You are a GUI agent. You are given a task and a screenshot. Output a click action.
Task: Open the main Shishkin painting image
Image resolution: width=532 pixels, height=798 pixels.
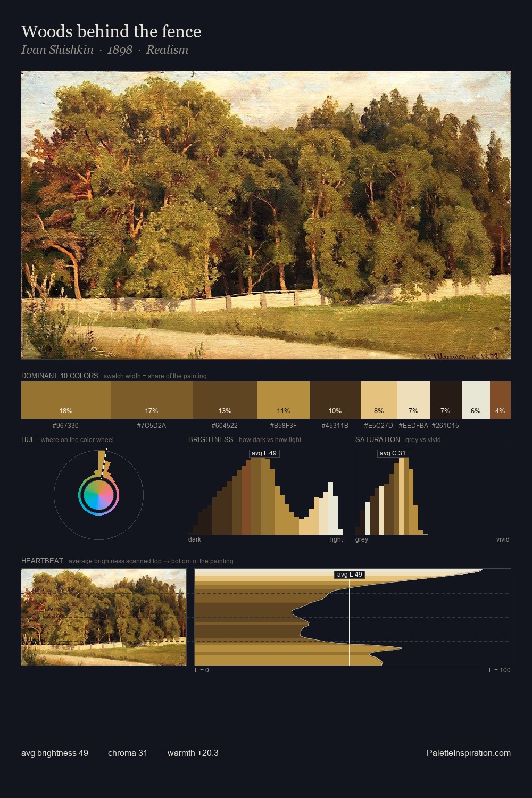(x=266, y=215)
